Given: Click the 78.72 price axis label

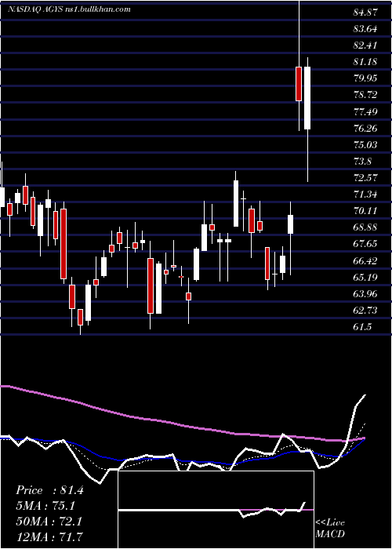Looking at the screenshot, I should click(x=365, y=95).
